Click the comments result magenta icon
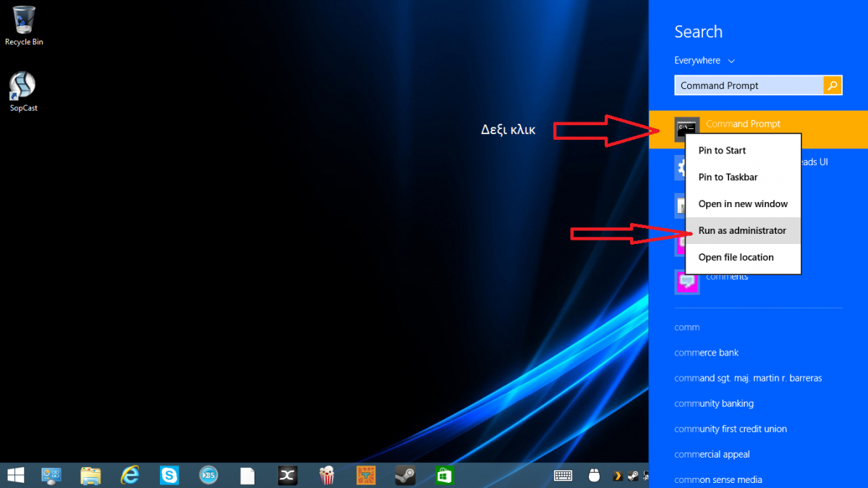The height and width of the screenshot is (488, 868). tap(687, 282)
